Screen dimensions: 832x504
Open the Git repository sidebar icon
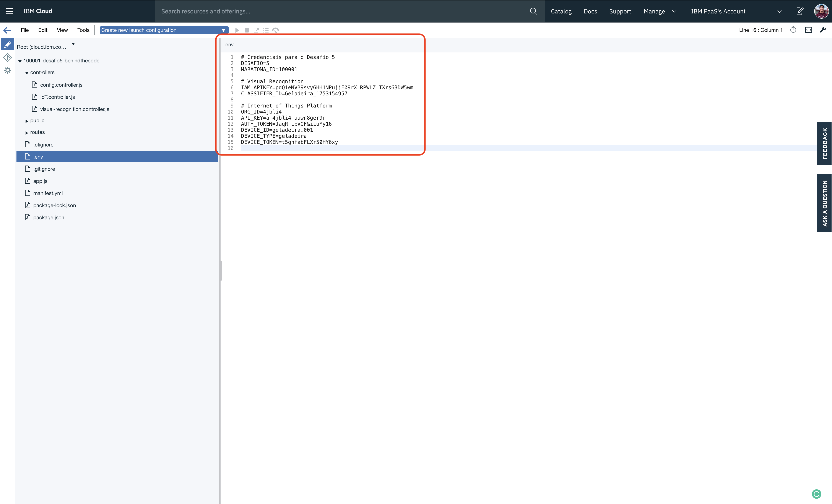pyautogui.click(x=7, y=57)
